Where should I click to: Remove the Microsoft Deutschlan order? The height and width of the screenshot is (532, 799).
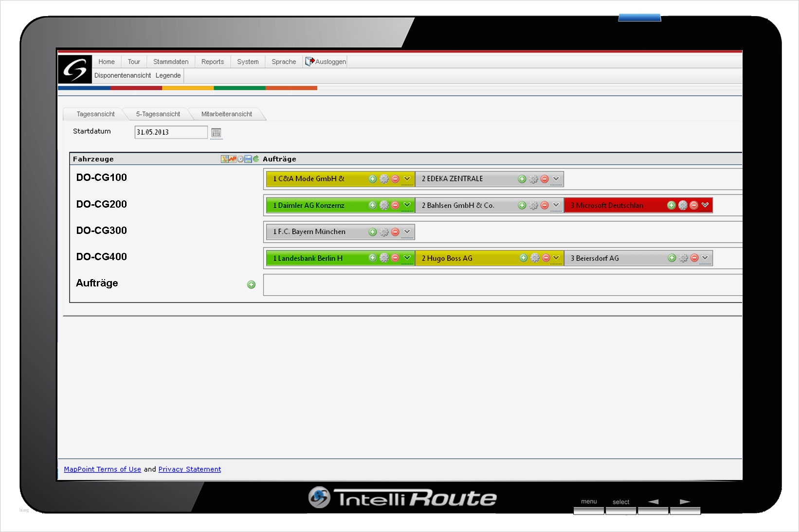[694, 205]
